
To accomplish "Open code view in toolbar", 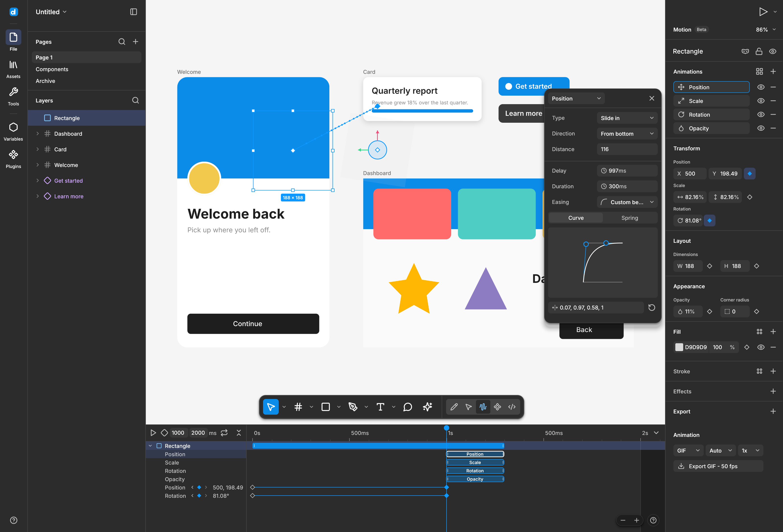I will click(x=512, y=407).
